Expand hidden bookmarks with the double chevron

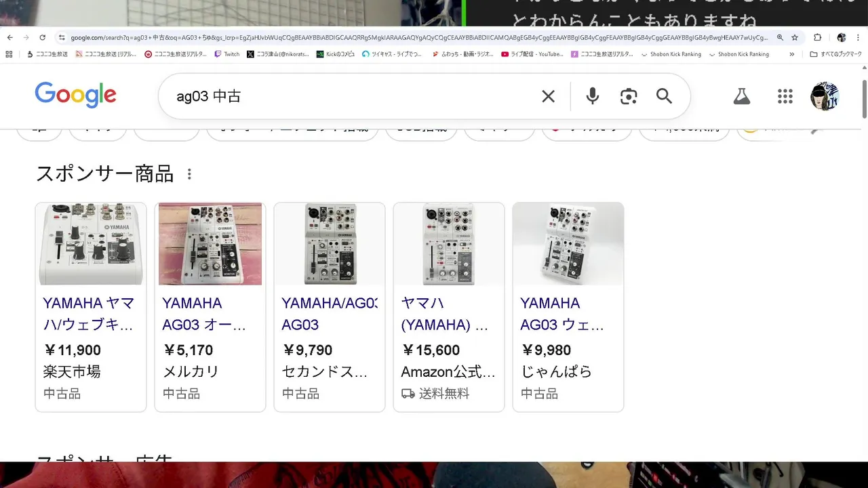pos(791,54)
